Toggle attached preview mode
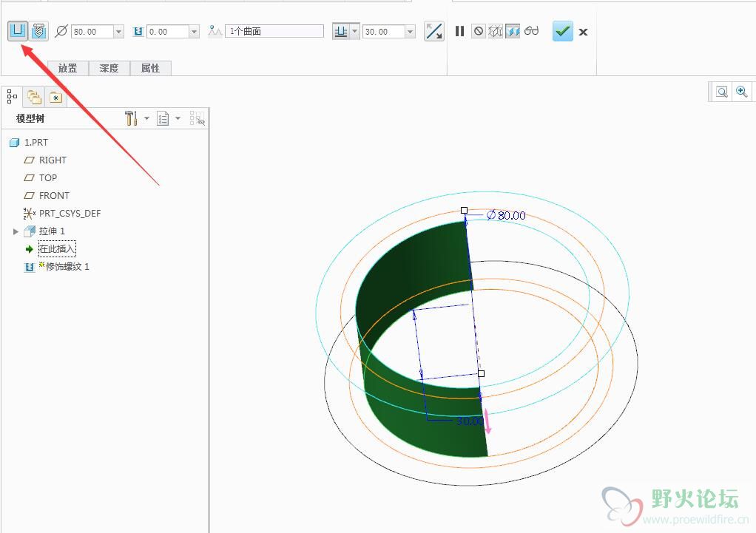 513,31
